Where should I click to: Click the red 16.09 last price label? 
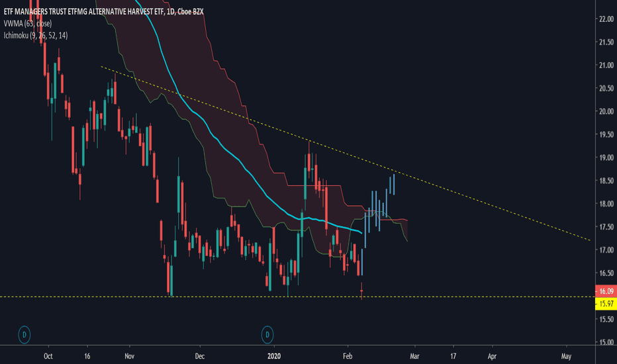coord(606,291)
